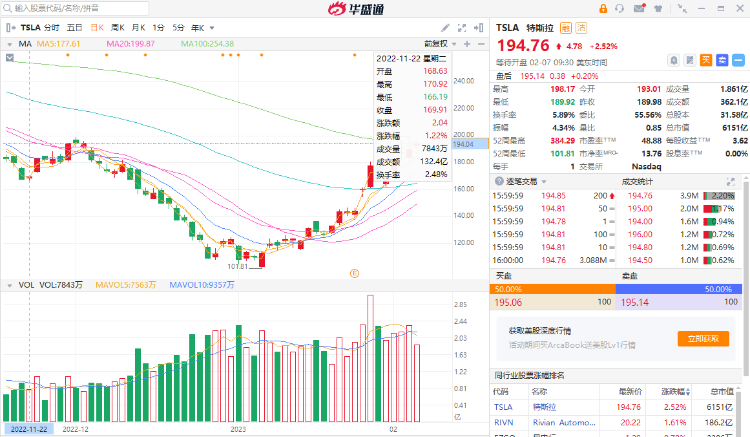The image size is (750, 437).
Task: Select the 5分 five-minute chart tab
Action: point(178,28)
